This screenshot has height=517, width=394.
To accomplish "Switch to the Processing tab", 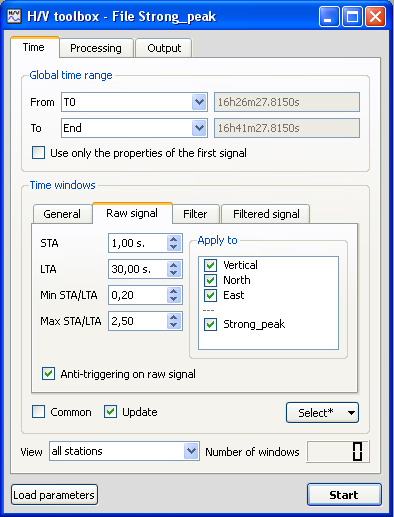I will 96,48.
